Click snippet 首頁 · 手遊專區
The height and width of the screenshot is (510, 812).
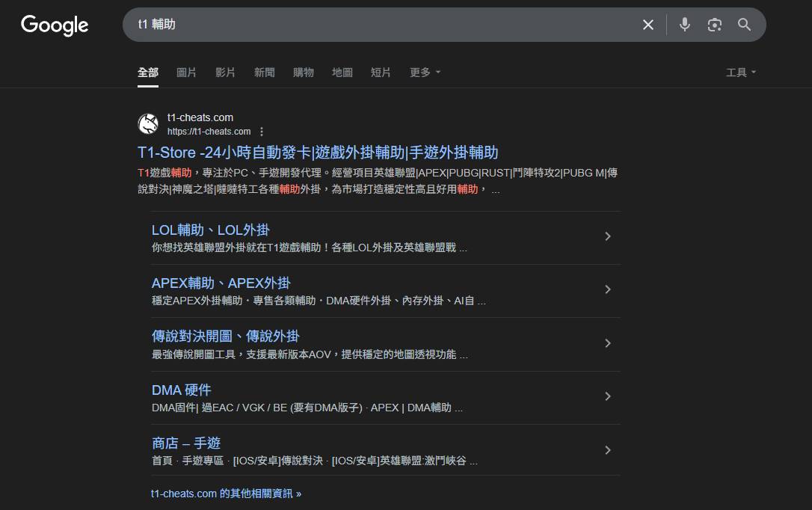pyautogui.click(x=314, y=461)
